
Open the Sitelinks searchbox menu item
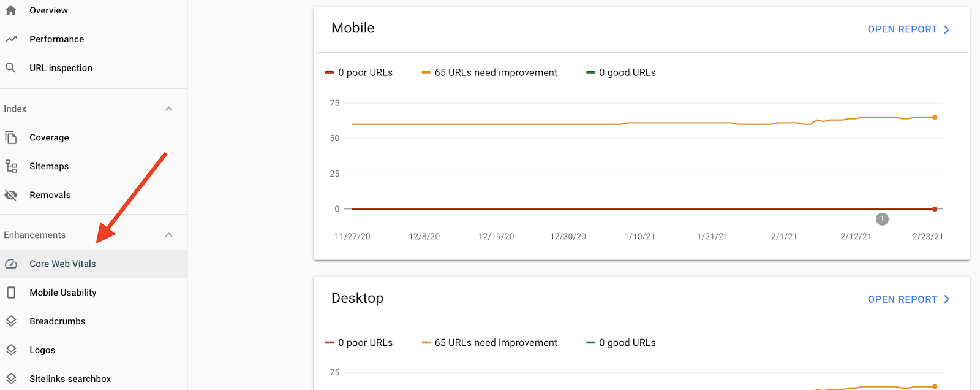pos(70,379)
